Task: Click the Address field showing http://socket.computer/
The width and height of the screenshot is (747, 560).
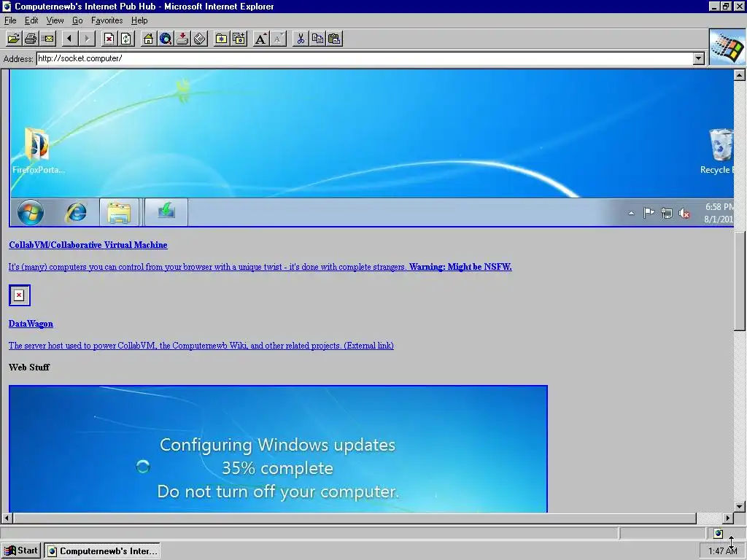Action: [x=365, y=58]
